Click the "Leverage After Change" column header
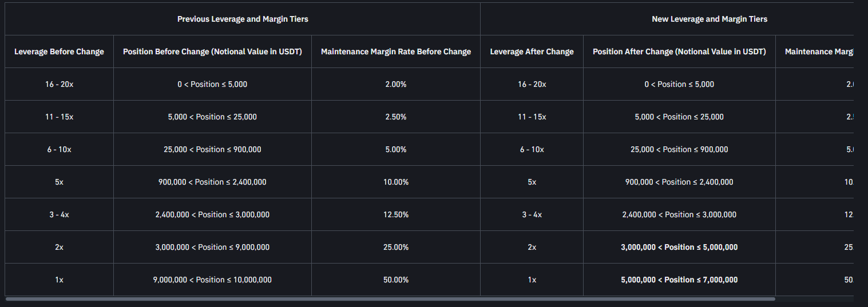The image size is (868, 307). tap(532, 51)
